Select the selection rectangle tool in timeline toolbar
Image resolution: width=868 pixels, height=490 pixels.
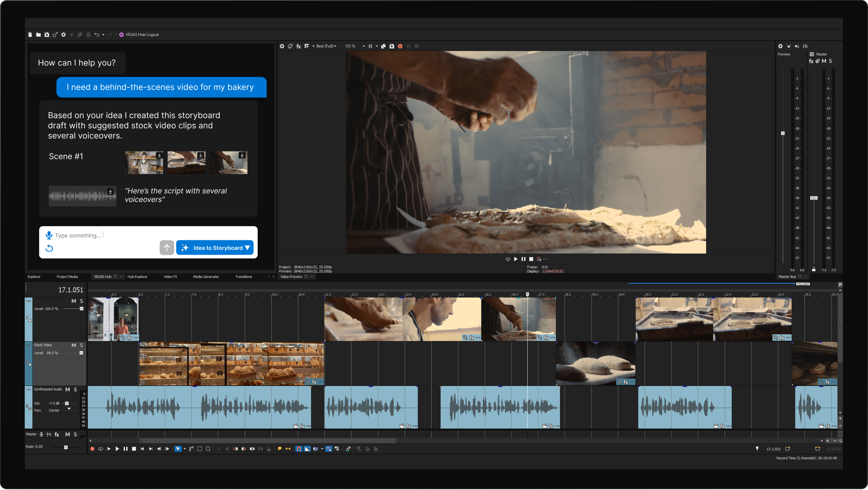point(200,449)
